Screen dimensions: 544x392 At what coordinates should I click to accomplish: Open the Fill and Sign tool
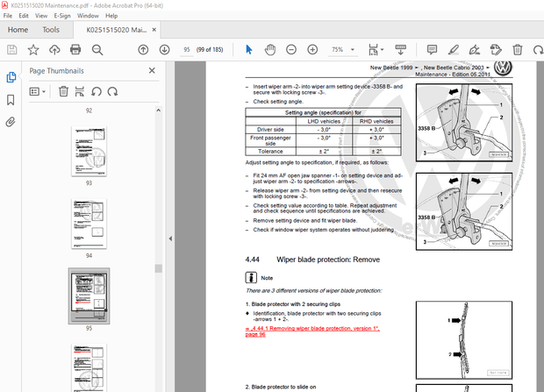(x=475, y=50)
